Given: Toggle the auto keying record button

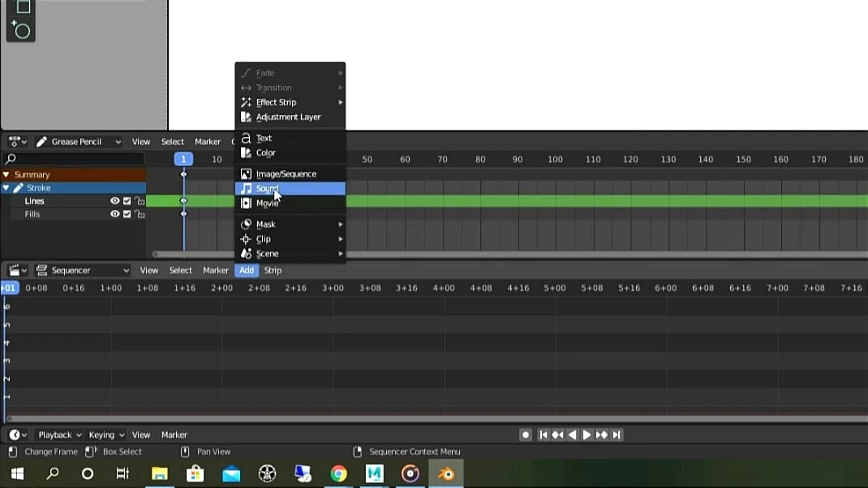Looking at the screenshot, I should click(x=526, y=434).
